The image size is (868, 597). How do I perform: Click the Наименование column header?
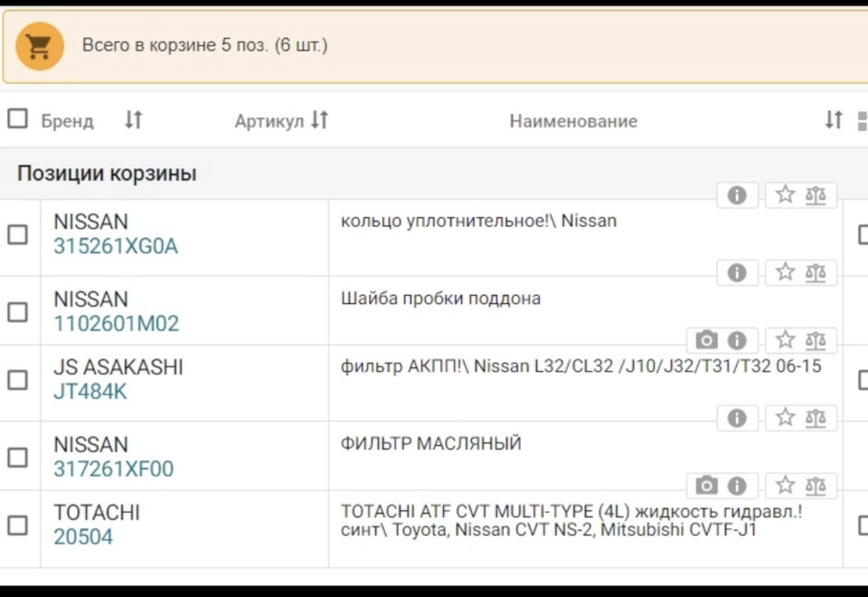click(x=573, y=121)
